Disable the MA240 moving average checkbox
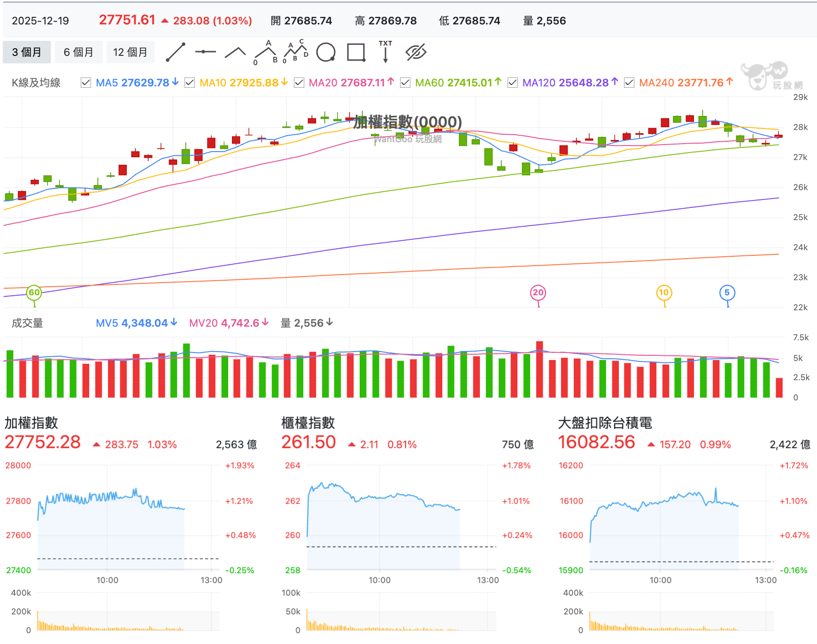Viewport: 817px width, 644px height. tap(629, 83)
